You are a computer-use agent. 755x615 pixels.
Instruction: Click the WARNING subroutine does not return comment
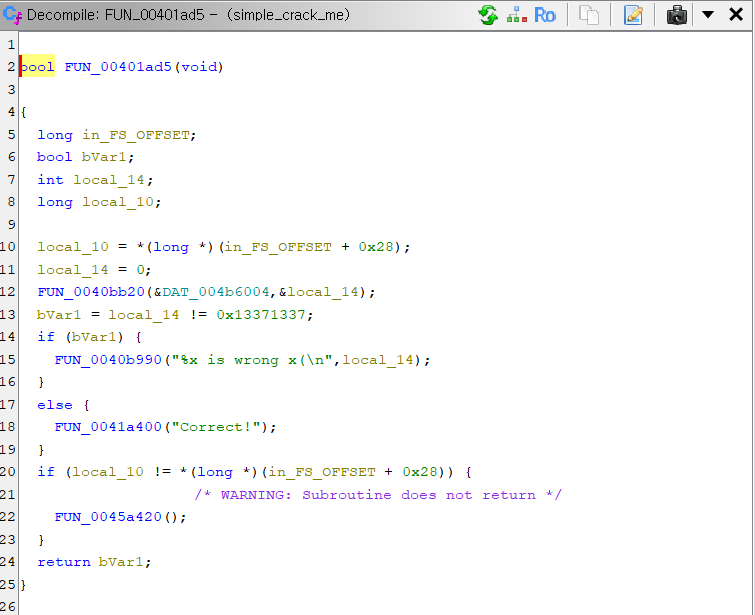378,495
